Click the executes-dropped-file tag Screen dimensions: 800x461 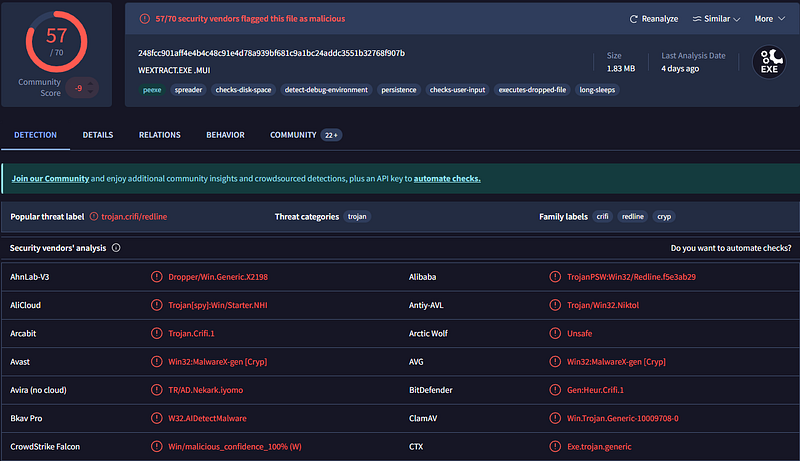click(532, 90)
